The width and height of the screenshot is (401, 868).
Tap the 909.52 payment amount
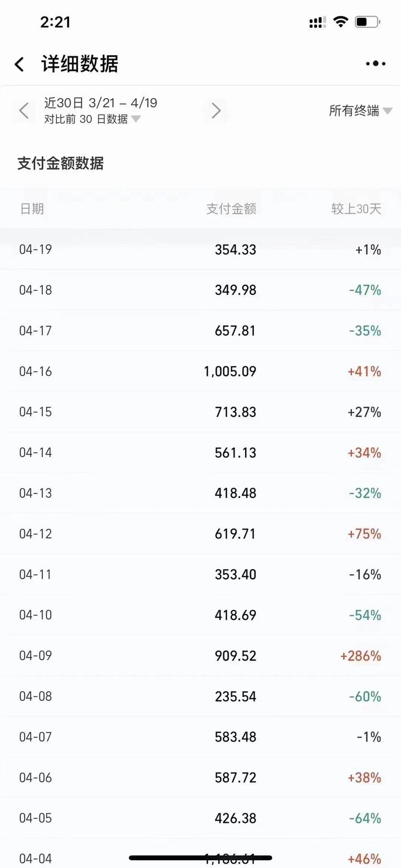pyautogui.click(x=236, y=656)
